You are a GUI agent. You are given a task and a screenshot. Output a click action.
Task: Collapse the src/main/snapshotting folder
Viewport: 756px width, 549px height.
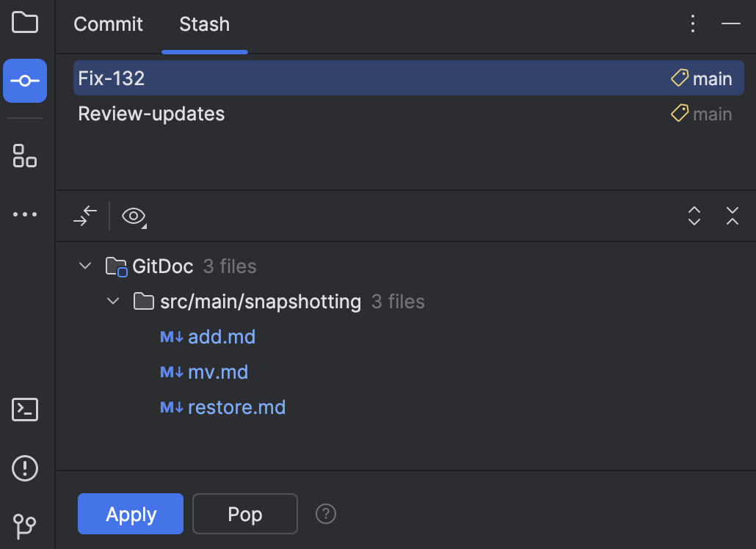coord(112,301)
